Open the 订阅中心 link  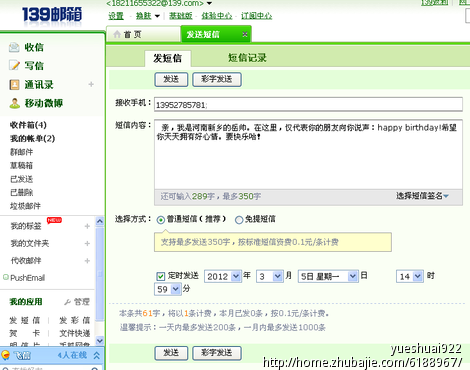256,16
